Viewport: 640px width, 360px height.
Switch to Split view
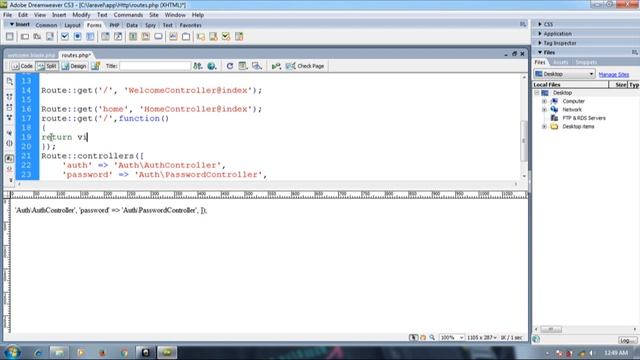(x=47, y=66)
